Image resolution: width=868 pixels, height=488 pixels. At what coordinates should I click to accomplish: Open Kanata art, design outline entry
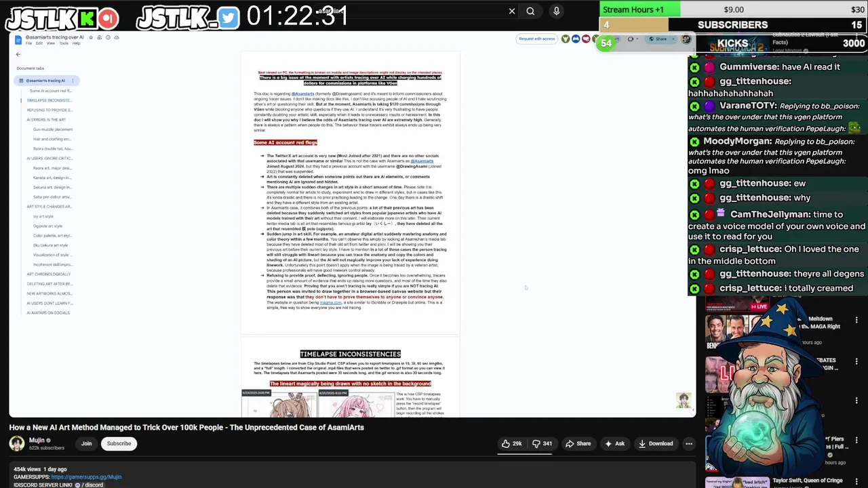click(52, 178)
